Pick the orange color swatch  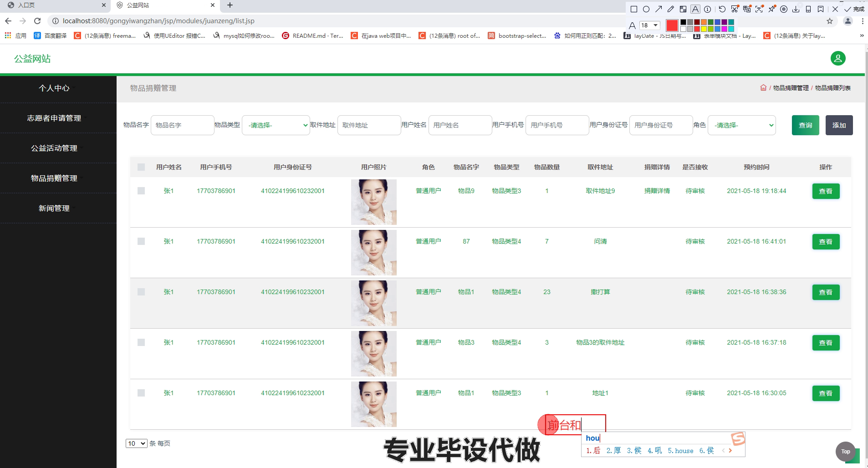[x=704, y=22]
